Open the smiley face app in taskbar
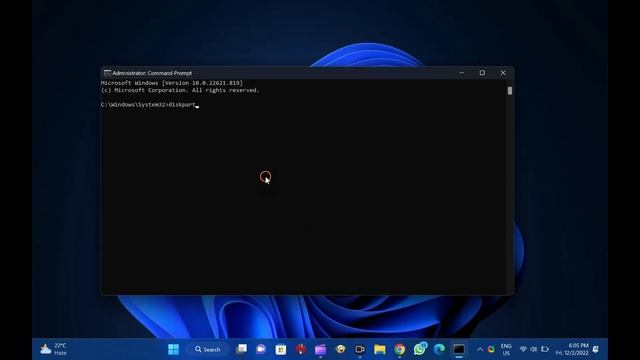This screenshot has width=640, height=360. [x=340, y=349]
